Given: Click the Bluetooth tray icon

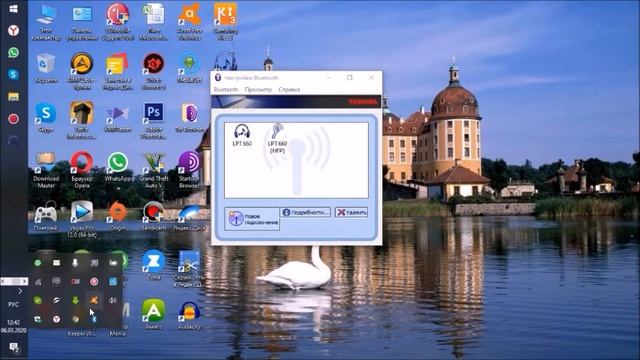Looking at the screenshot, I should (x=94, y=319).
